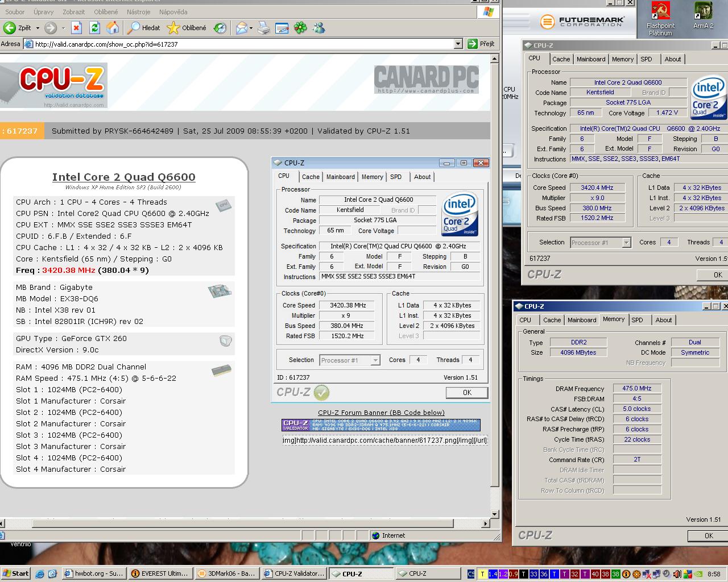The image size is (728, 582).
Task: Switch to hwbot.org taskbar window
Action: click(x=93, y=573)
